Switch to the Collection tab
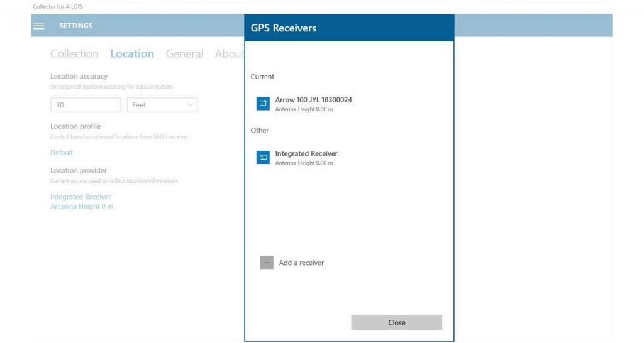644x343 pixels. pos(74,54)
